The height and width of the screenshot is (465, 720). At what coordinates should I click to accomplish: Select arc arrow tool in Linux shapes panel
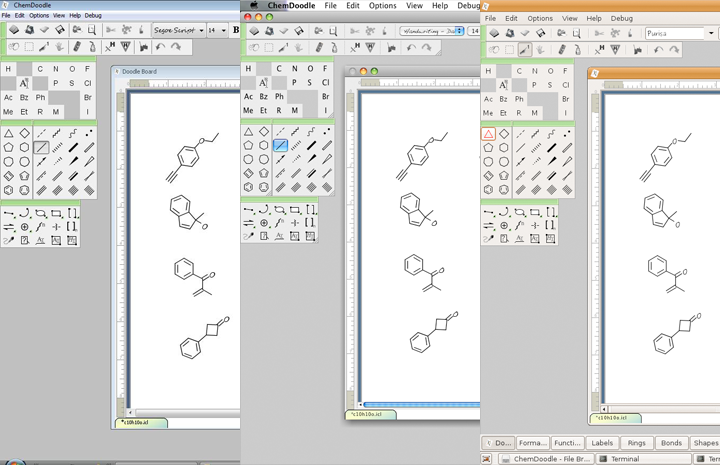point(504,212)
